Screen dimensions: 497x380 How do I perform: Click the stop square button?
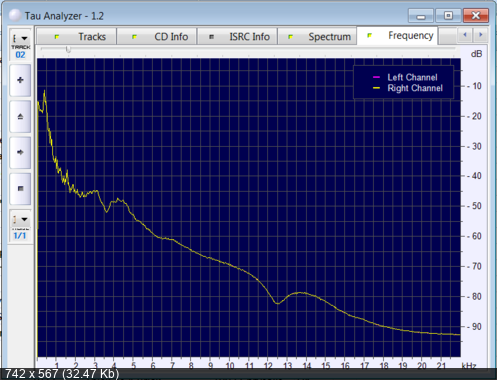(20, 189)
